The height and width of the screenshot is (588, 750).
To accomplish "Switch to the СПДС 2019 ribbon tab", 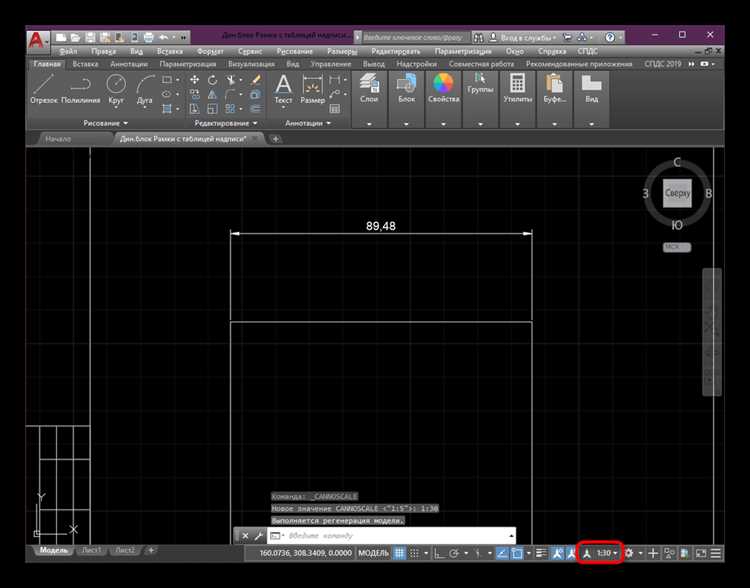I will click(662, 64).
